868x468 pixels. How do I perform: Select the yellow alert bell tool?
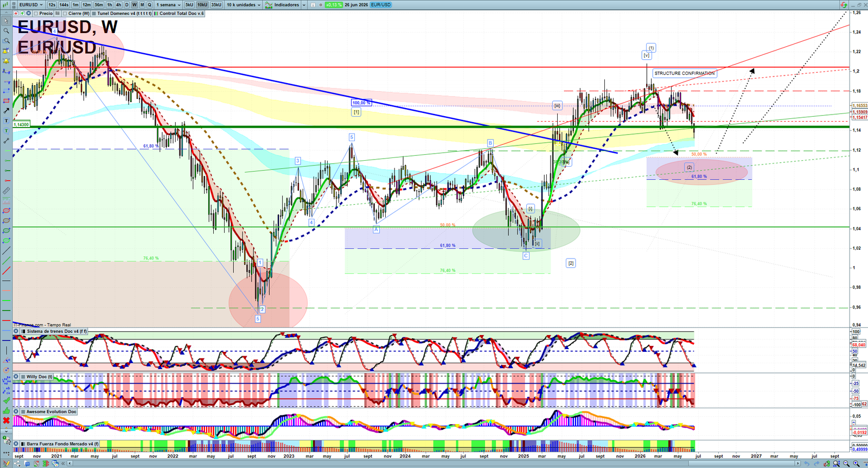coord(6,61)
